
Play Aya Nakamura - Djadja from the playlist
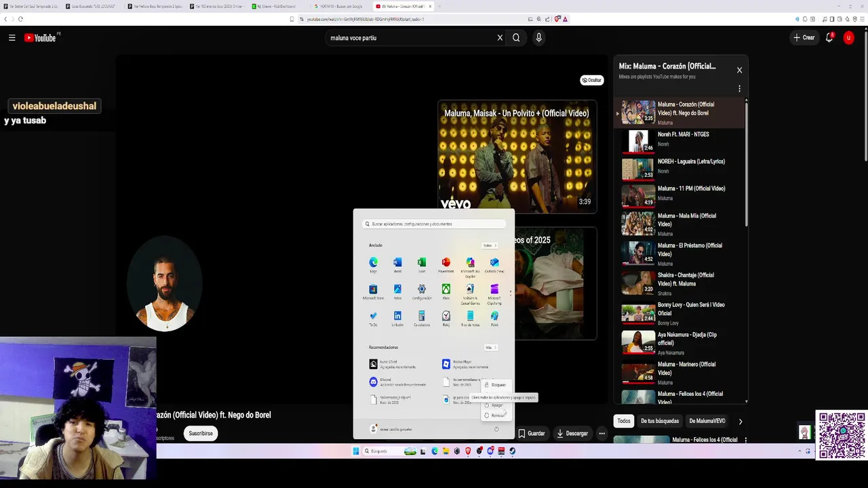coord(681,343)
